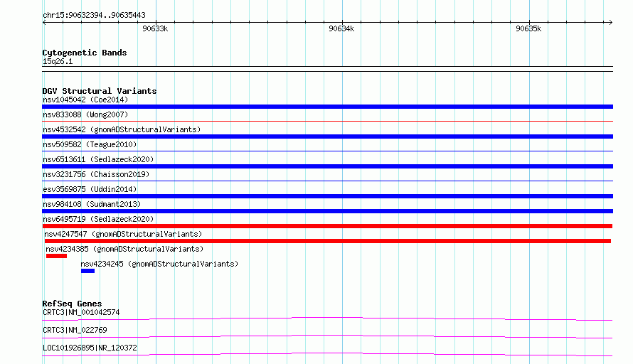
Task: Open nsv4532542 (gnomADStructuralVariants) label
Action: tap(122, 129)
